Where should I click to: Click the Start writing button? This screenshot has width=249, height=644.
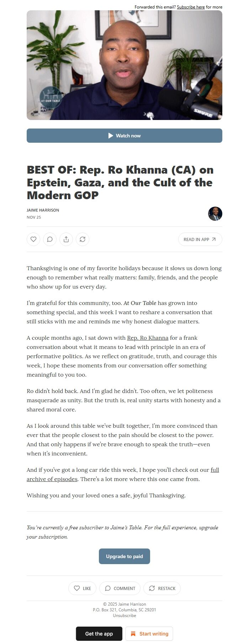149,634
